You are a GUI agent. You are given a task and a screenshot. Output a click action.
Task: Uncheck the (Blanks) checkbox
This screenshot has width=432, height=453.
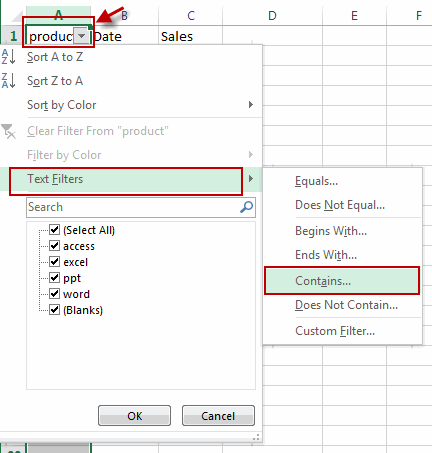[54, 309]
